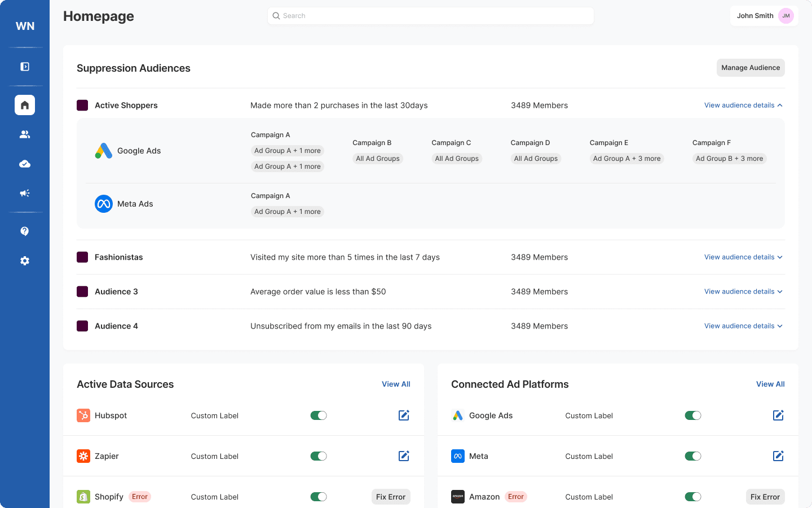The width and height of the screenshot is (812, 508).
Task: Focus the Search field
Action: [x=431, y=16]
